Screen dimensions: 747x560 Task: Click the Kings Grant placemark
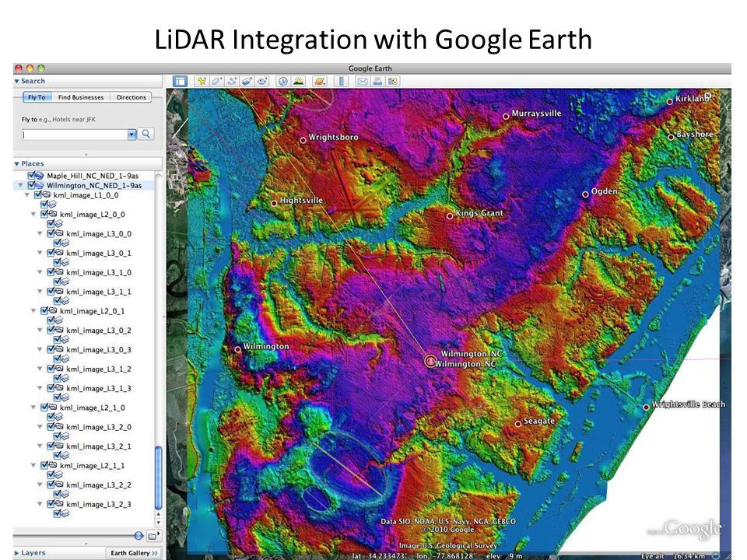point(450,216)
